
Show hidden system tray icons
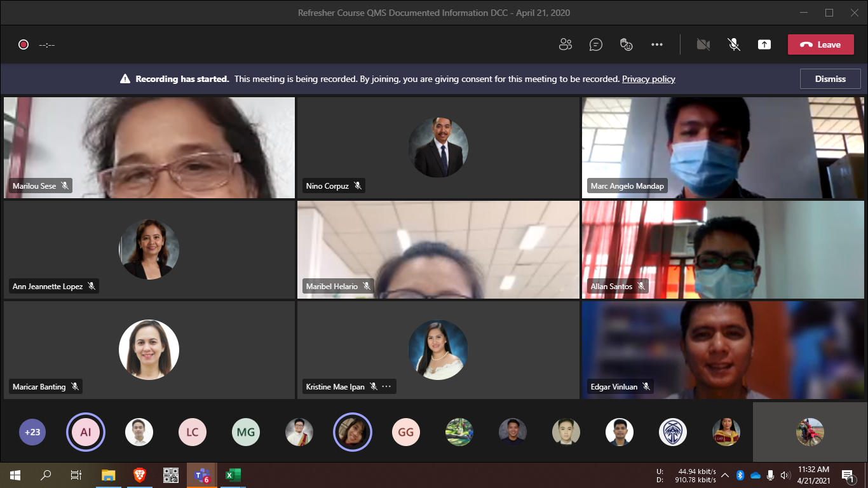[725, 475]
